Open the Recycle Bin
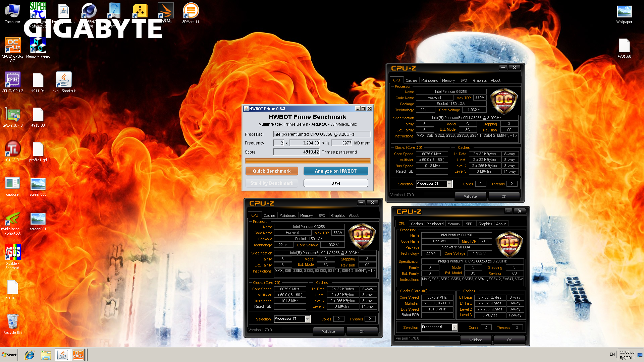The image size is (644, 362). (x=12, y=324)
